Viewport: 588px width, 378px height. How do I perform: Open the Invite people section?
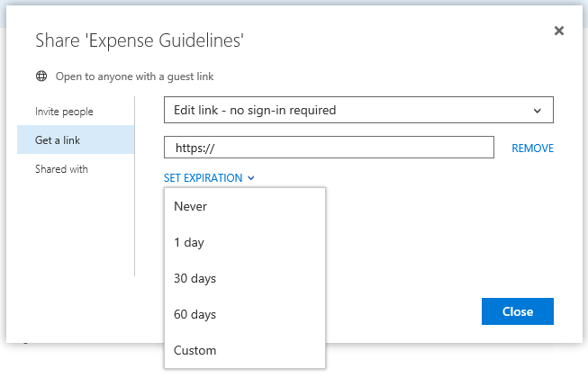(x=64, y=112)
